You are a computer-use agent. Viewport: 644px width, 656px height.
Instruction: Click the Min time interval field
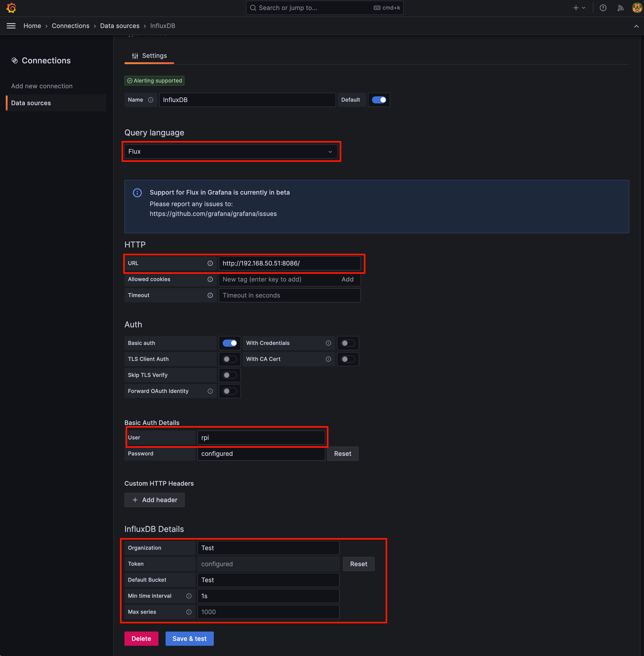click(268, 596)
